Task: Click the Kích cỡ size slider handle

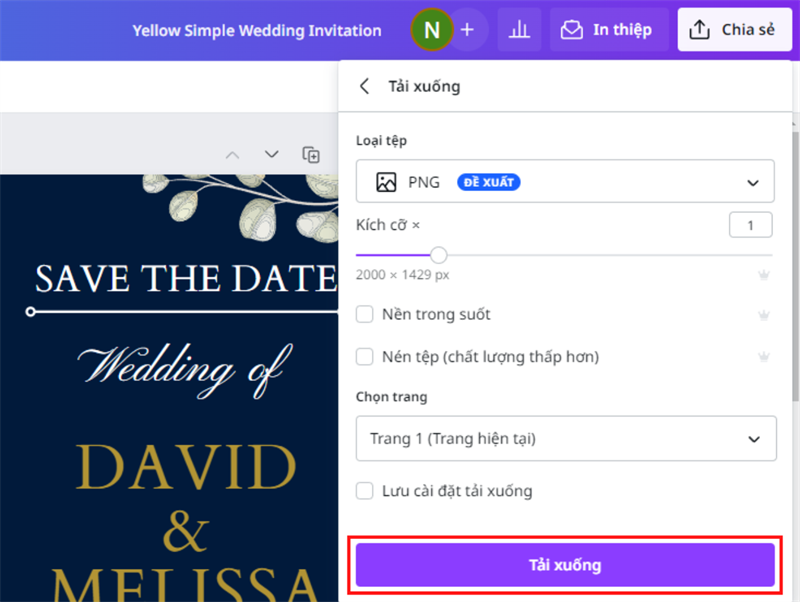Action: click(438, 255)
